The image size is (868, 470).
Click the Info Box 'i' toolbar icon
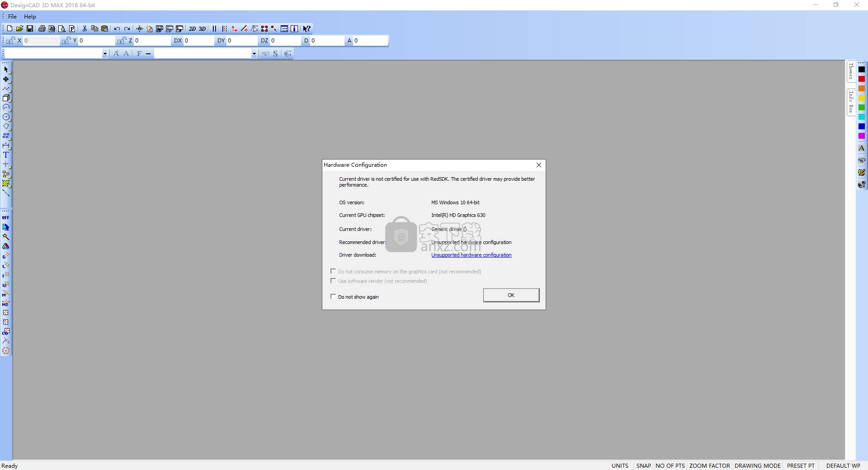[294, 28]
